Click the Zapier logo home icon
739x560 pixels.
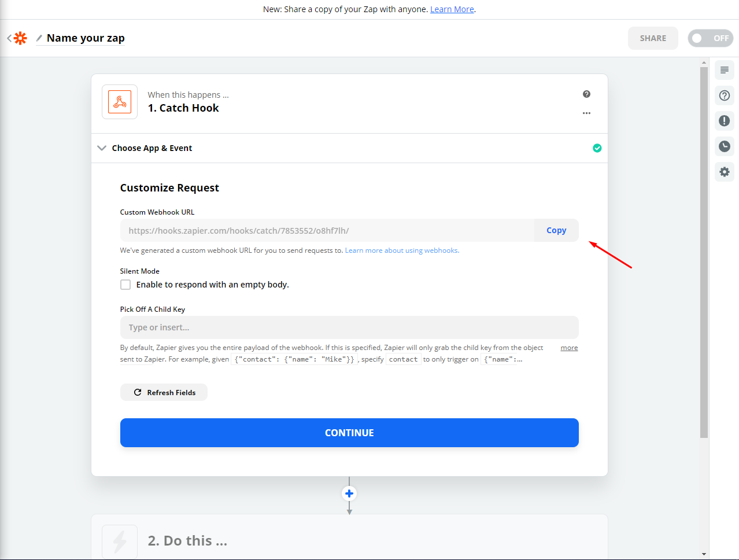coord(20,38)
